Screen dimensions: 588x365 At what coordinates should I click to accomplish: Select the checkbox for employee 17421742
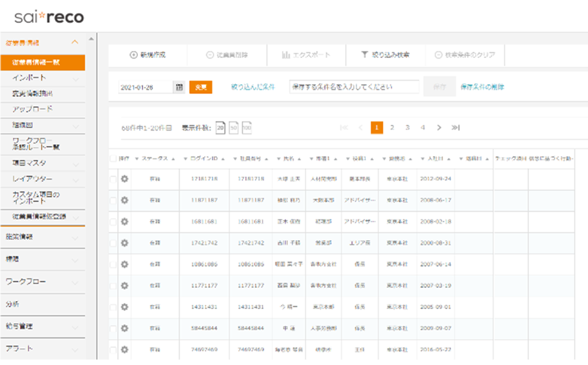tap(113, 243)
